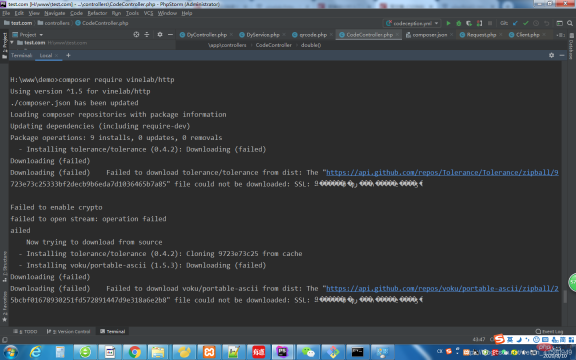Open terminal panel settings gear
Image resolution: width=576 pixels, height=360 pixels.
551,55
